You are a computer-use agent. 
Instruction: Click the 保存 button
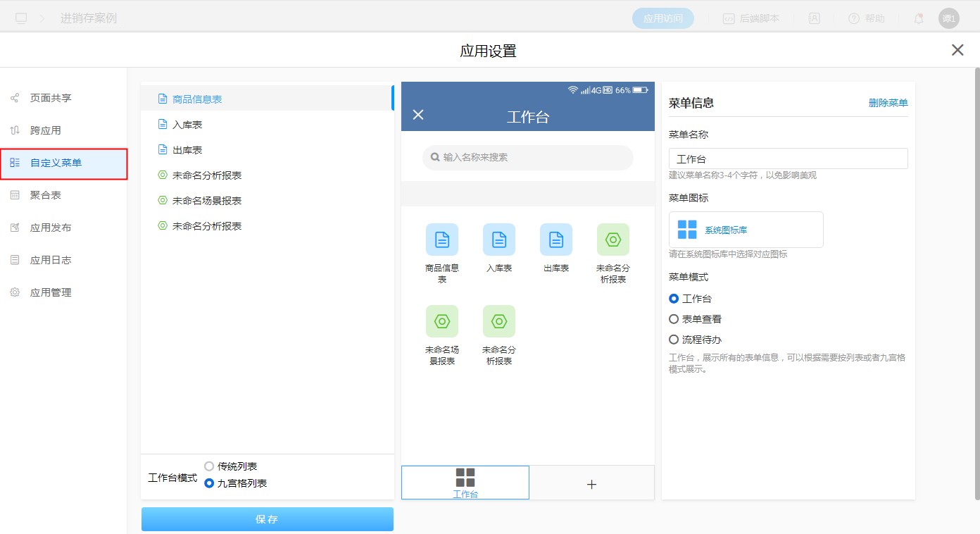click(x=267, y=519)
